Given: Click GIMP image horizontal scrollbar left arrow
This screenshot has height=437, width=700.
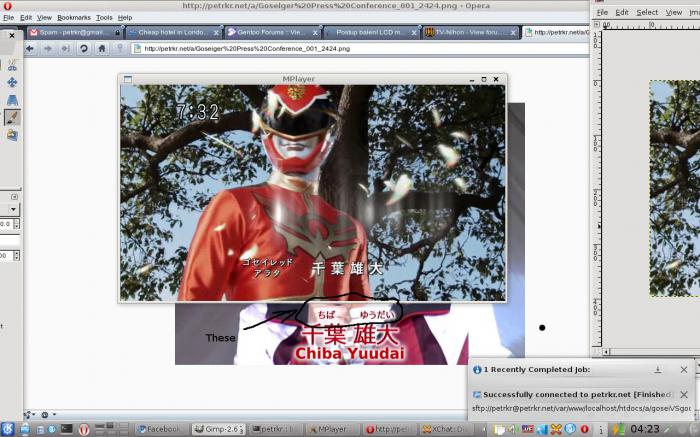Looking at the screenshot, I should (x=606, y=352).
